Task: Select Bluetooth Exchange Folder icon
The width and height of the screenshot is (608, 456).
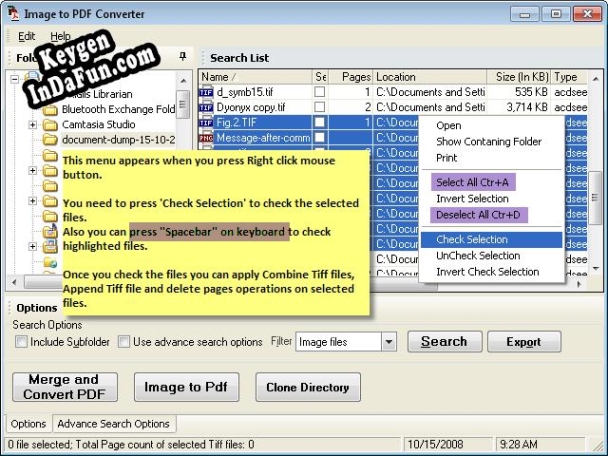Action: (x=50, y=110)
